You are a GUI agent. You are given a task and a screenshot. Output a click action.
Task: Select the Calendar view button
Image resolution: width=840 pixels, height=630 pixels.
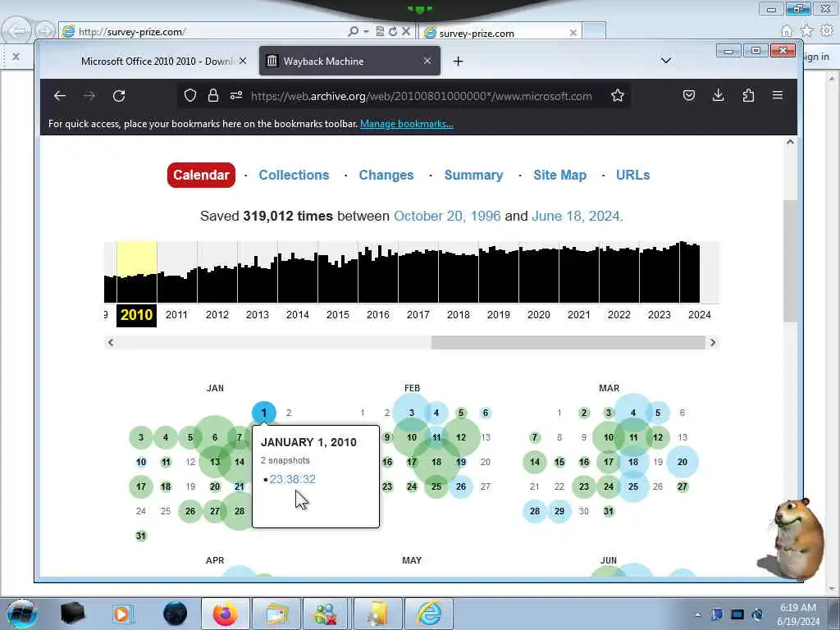point(201,176)
